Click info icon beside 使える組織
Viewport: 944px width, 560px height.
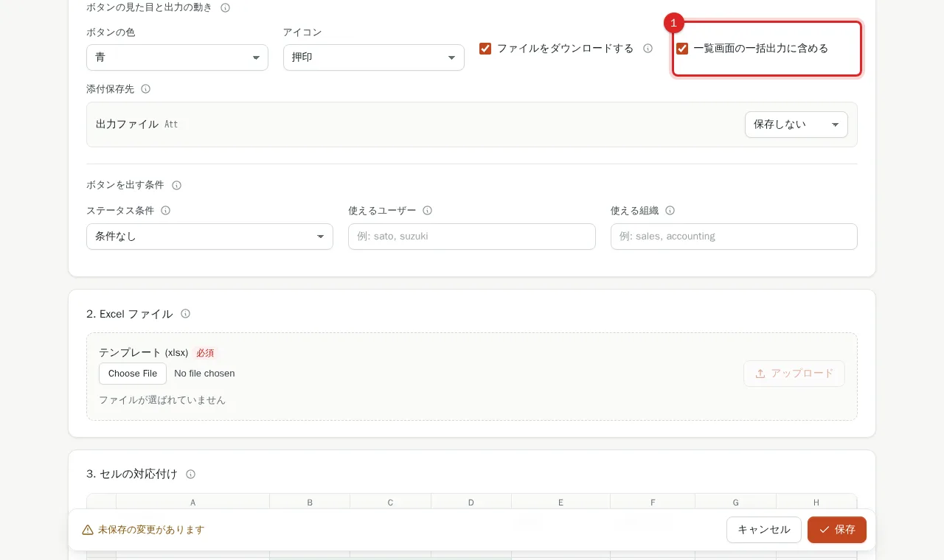tap(670, 211)
